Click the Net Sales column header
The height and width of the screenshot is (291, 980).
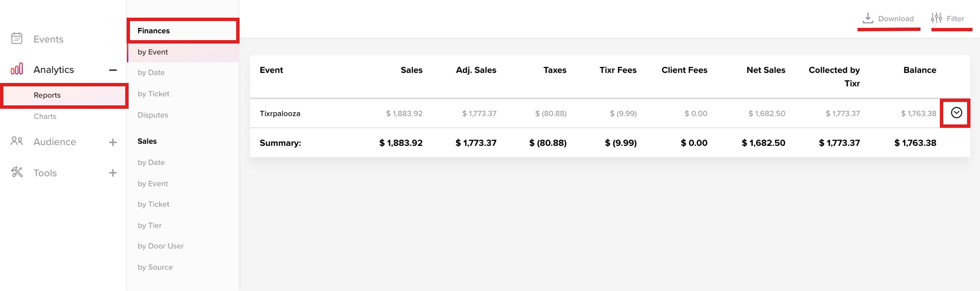[x=766, y=70]
